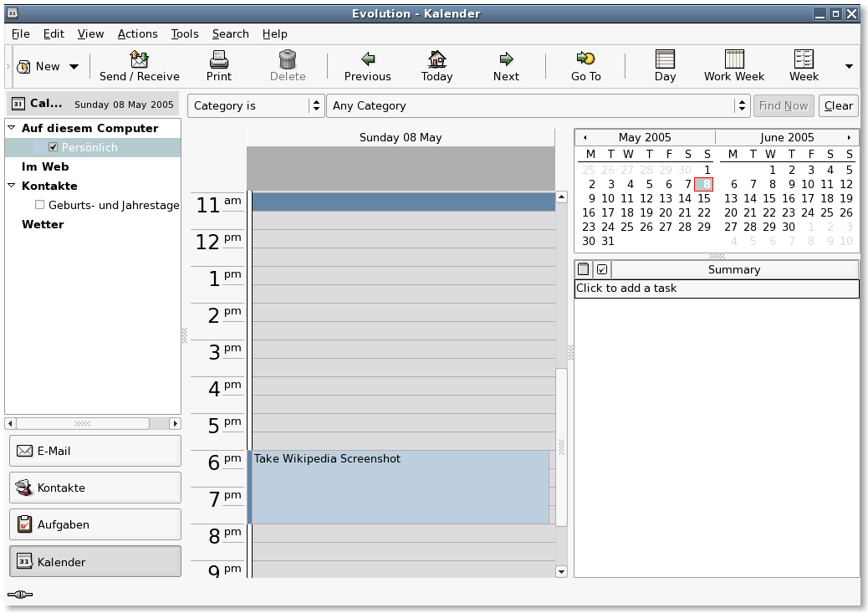
Task: Click the Clear search button
Action: [838, 105]
